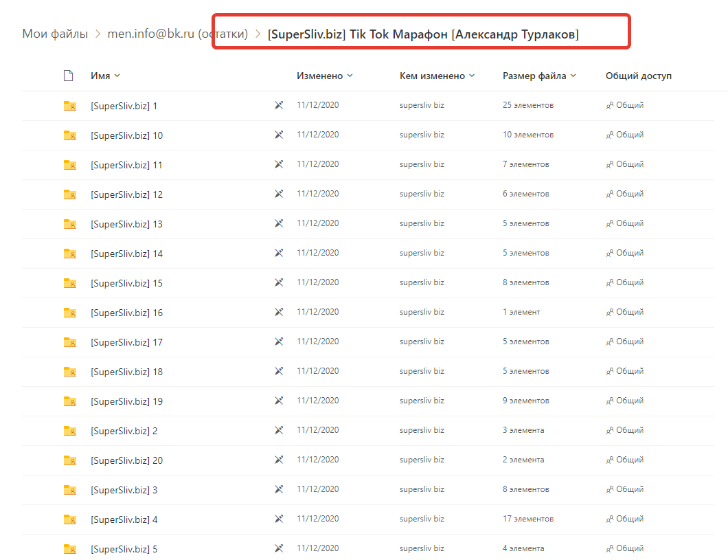Screen dimensions: 728x560
Task: Open folder icon for [SuperSliv.biz] 19
Action: point(70,401)
